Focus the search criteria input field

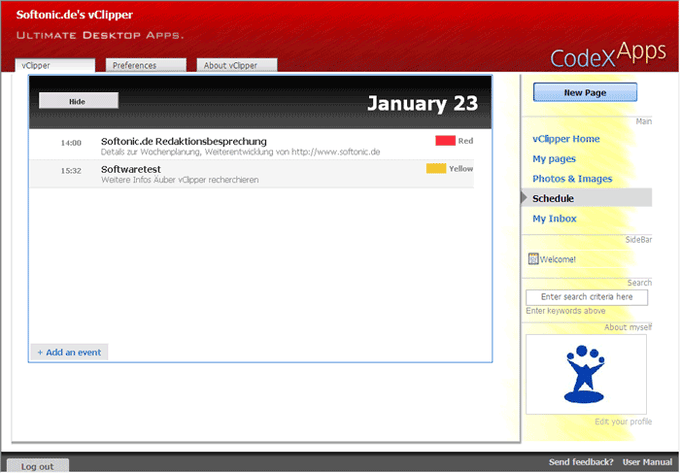point(587,297)
